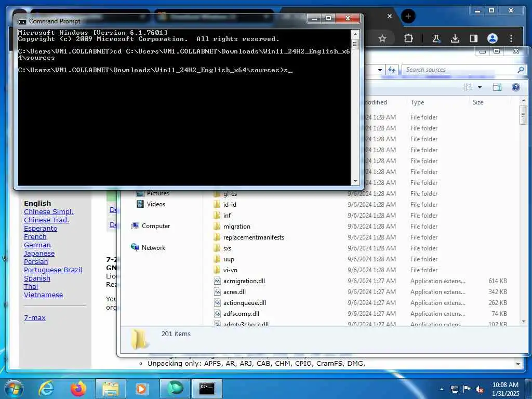
Task: Open Chrome three-dot menu
Action: (x=511, y=38)
